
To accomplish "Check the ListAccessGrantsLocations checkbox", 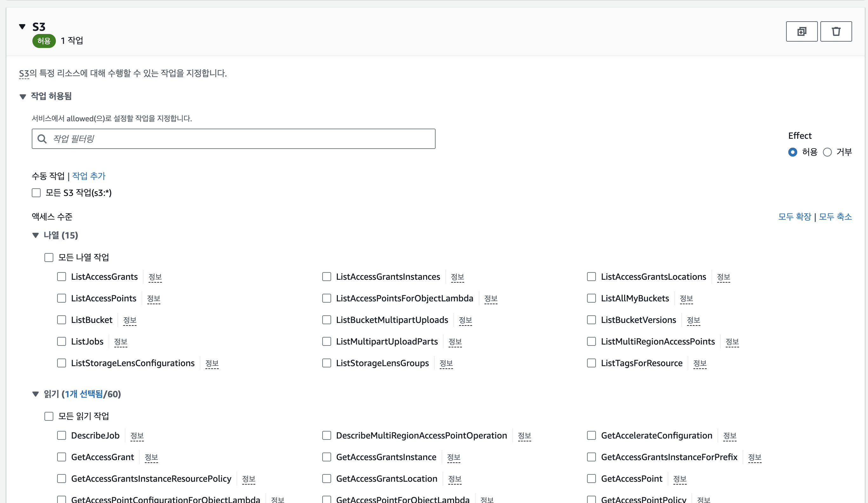I will tap(591, 277).
